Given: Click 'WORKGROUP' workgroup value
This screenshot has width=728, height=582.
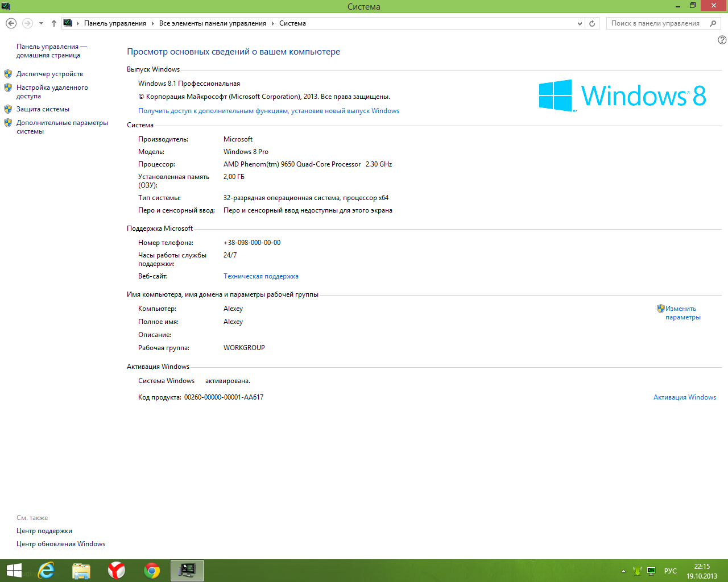Looking at the screenshot, I should point(244,348).
